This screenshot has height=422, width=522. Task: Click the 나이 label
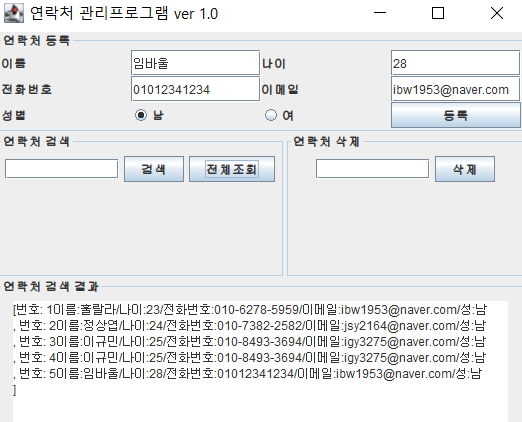274,63
